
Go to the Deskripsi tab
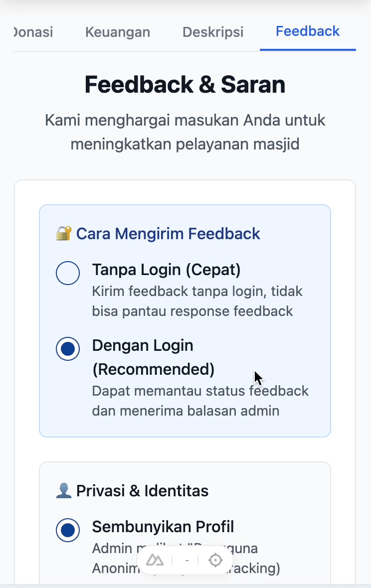click(213, 32)
